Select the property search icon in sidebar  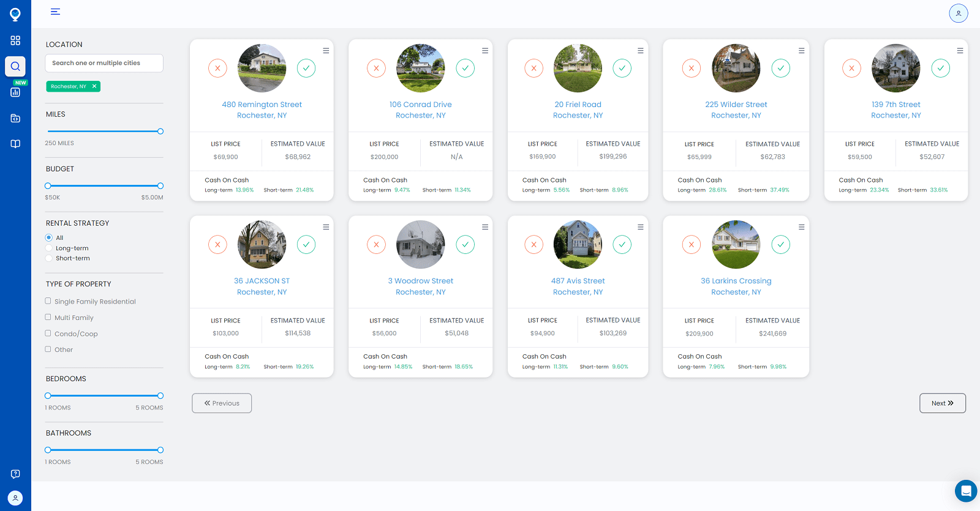15,66
